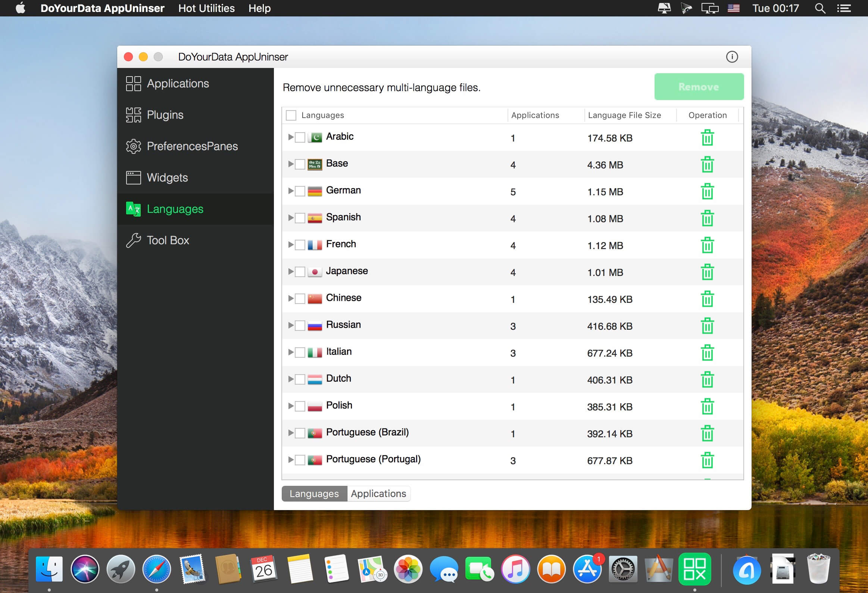Switch to the bottom Applications tab
868x593 pixels.
(378, 494)
